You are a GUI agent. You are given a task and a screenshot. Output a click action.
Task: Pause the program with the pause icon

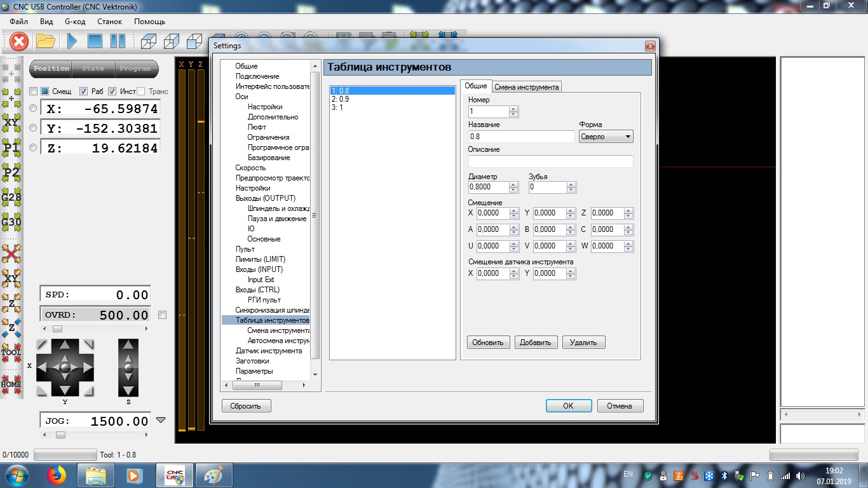118,42
